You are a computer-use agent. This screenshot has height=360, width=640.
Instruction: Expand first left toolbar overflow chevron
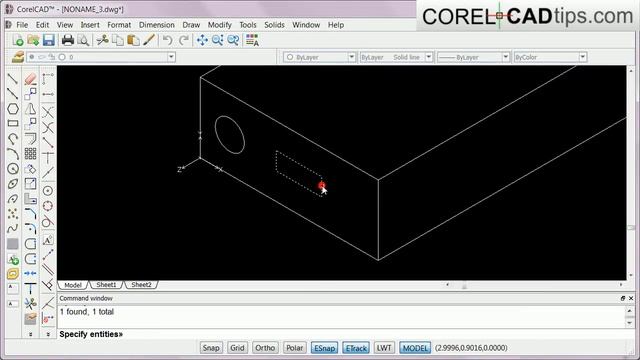[31, 334]
